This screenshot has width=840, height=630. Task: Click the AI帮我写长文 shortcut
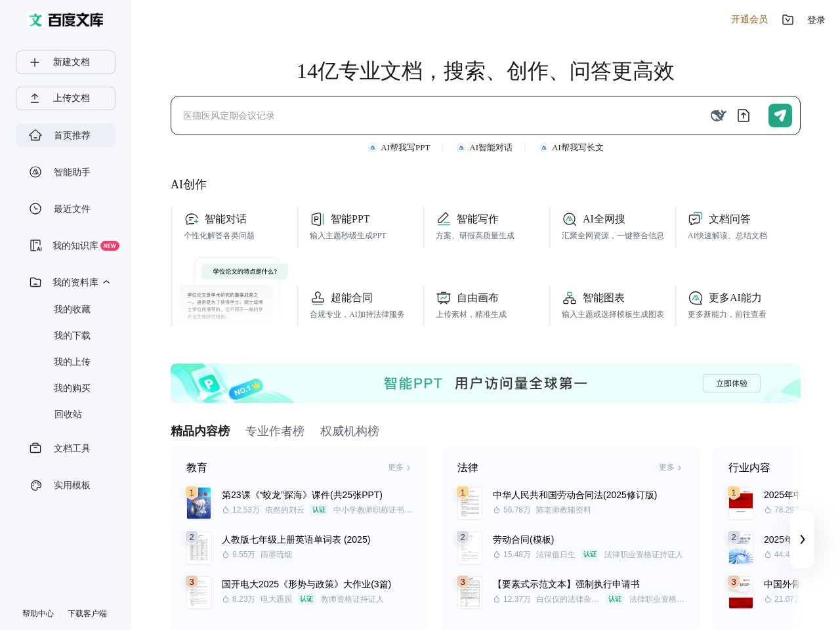572,148
